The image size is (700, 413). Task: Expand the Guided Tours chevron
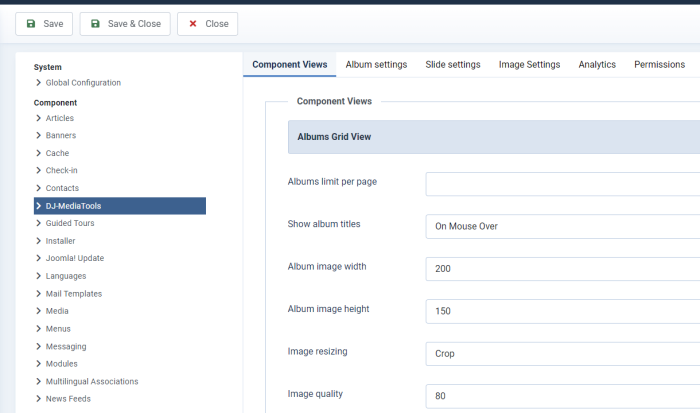tap(38, 223)
